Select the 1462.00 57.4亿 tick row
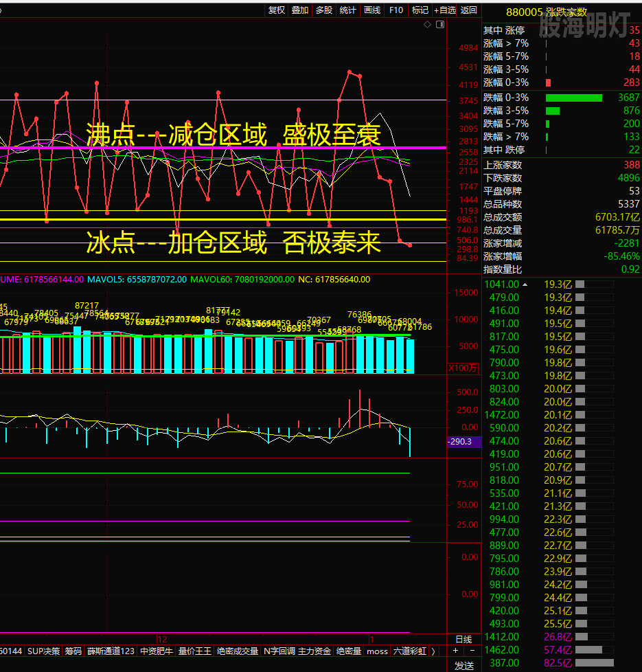Screen dimensions: 642x672 562,650
